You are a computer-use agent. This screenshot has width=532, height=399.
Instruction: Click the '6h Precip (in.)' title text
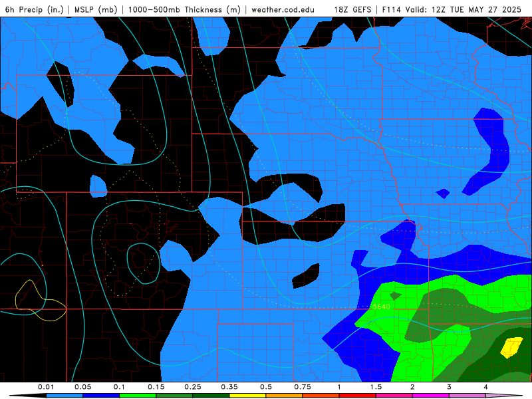[x=35, y=9]
